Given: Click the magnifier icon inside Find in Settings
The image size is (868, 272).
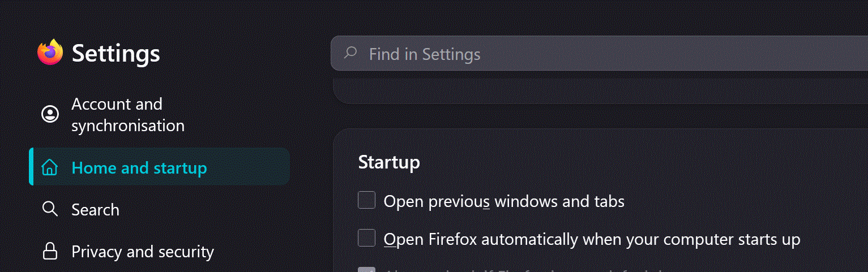Looking at the screenshot, I should pyautogui.click(x=350, y=54).
